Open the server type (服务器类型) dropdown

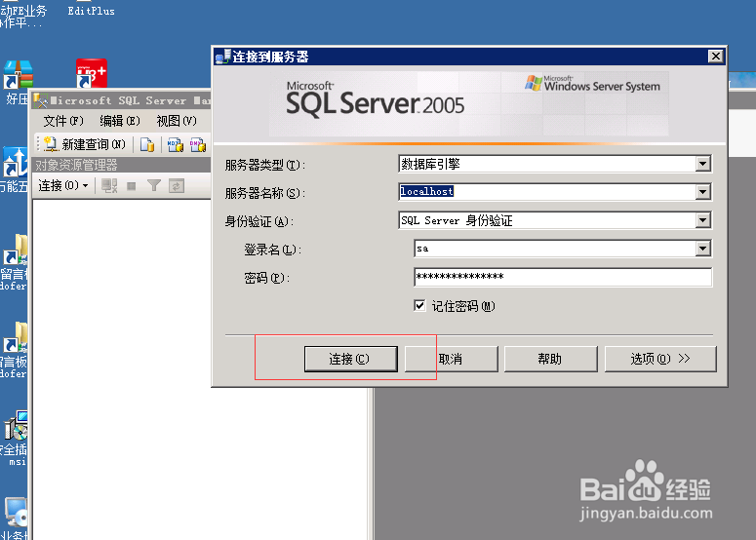pos(703,164)
